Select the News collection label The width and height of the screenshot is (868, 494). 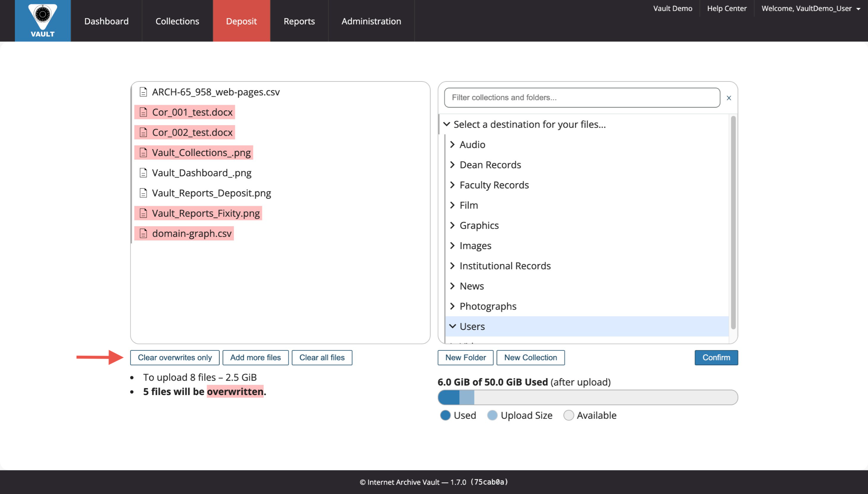(472, 286)
